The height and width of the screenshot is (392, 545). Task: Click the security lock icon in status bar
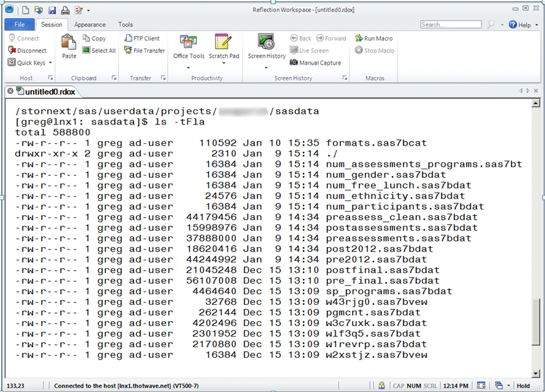(x=381, y=385)
